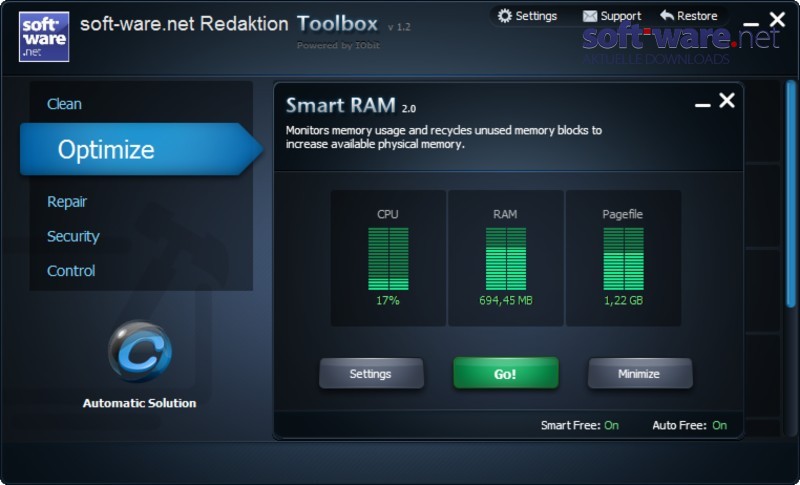
Task: Launch Automatic Solution blue C icon
Action: click(x=140, y=351)
